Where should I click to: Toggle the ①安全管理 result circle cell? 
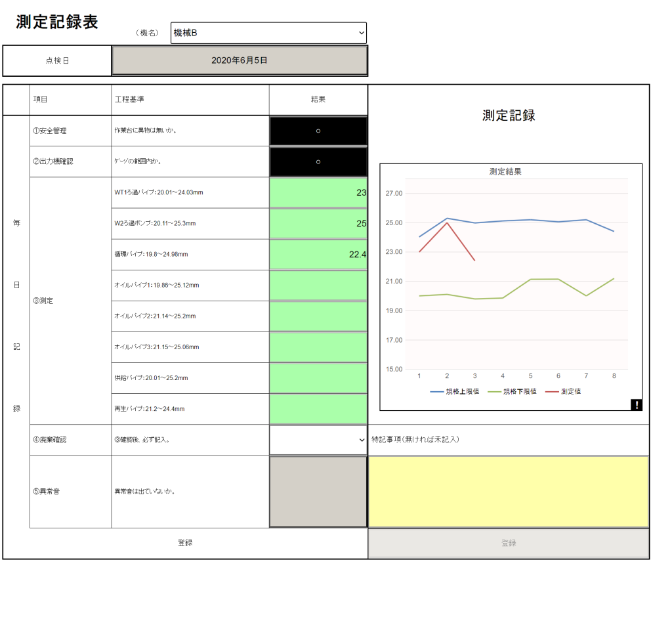318,131
